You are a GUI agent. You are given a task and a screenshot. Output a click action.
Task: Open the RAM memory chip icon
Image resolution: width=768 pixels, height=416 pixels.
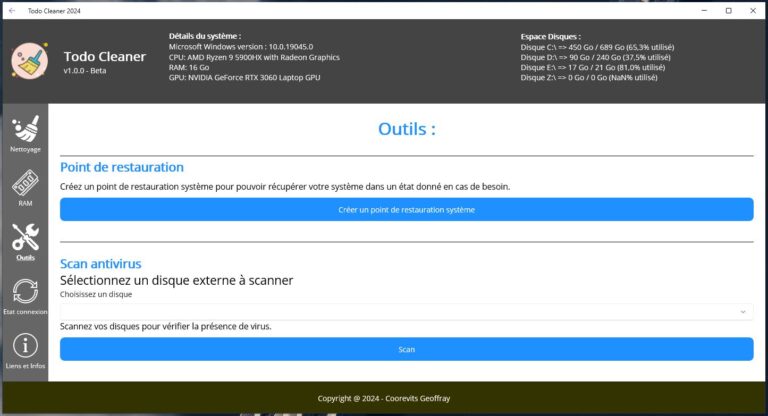point(25,183)
